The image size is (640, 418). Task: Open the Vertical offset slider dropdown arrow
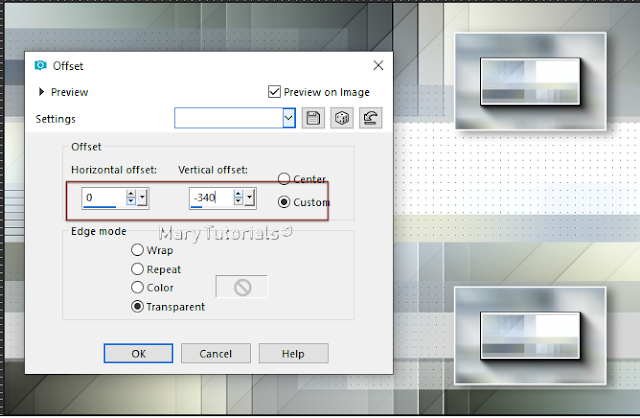point(249,198)
